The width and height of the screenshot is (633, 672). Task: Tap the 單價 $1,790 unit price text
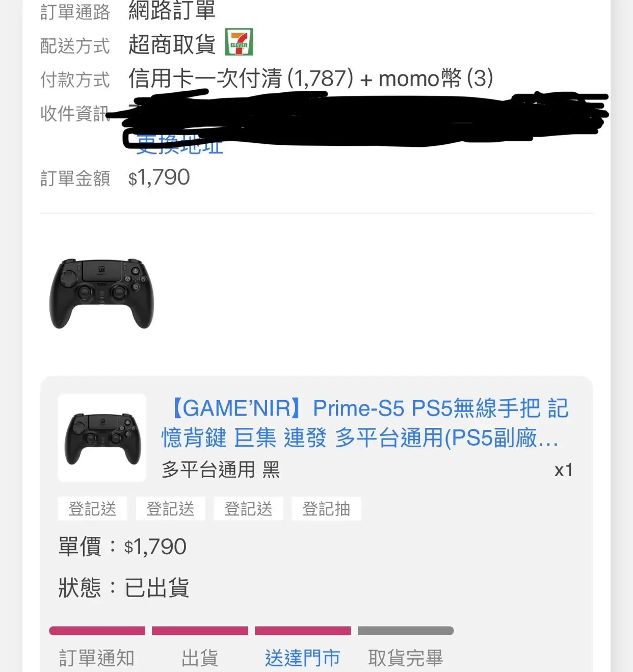(x=122, y=547)
